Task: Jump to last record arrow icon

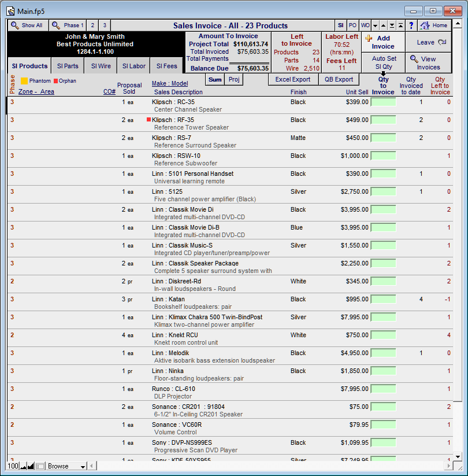Action: pyautogui.click(x=392, y=25)
